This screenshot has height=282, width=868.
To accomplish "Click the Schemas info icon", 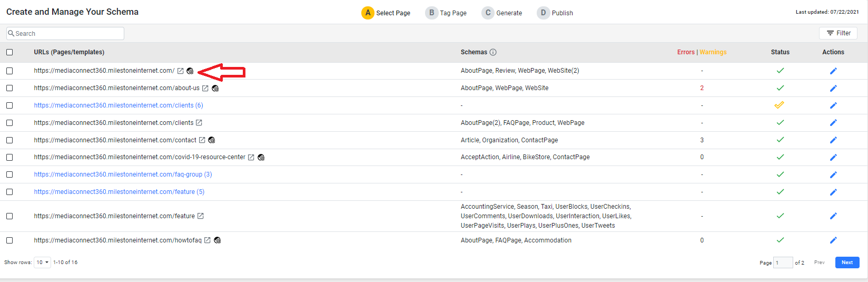I will click(493, 52).
